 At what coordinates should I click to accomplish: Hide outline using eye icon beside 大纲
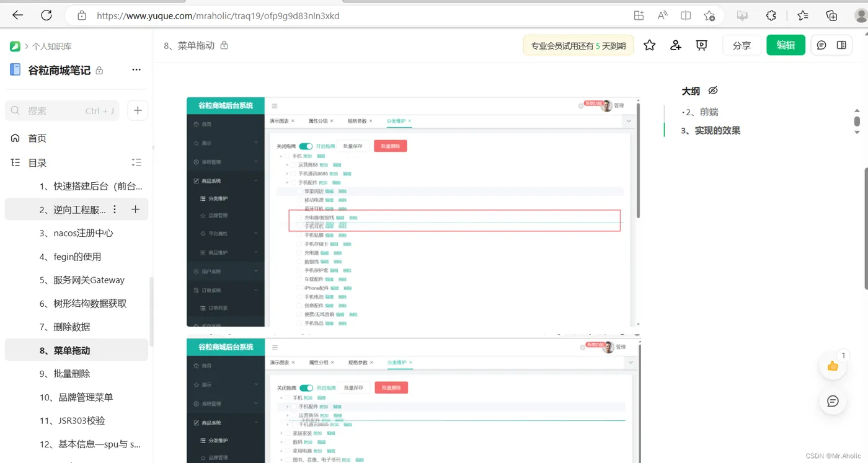tap(713, 90)
